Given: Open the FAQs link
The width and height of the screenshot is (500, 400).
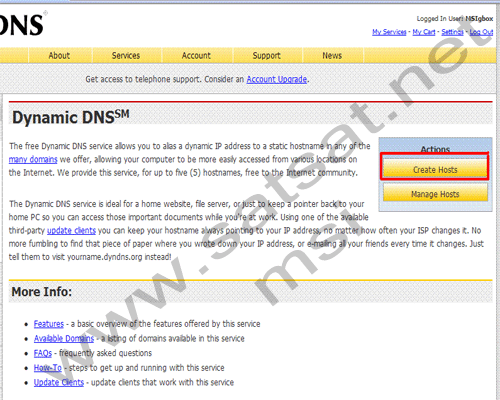Looking at the screenshot, I should coord(43,353).
